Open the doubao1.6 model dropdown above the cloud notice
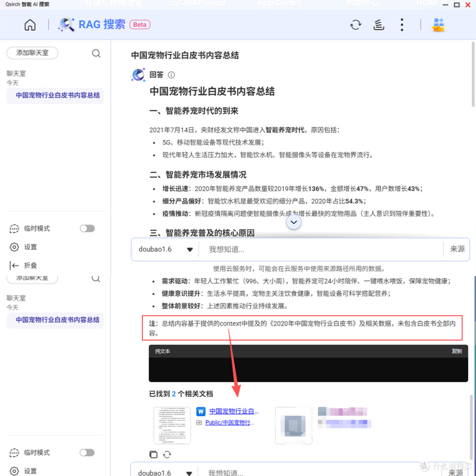Image resolution: width=476 pixels, height=476 pixels. (165, 249)
